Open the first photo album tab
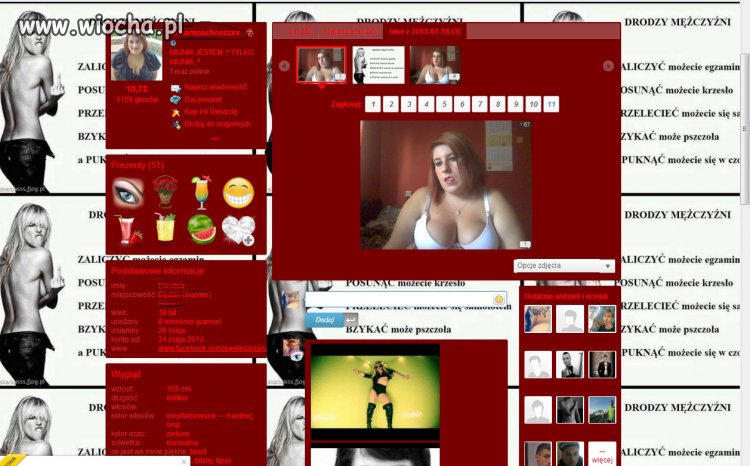The height and width of the screenshot is (466, 750). click(x=301, y=32)
